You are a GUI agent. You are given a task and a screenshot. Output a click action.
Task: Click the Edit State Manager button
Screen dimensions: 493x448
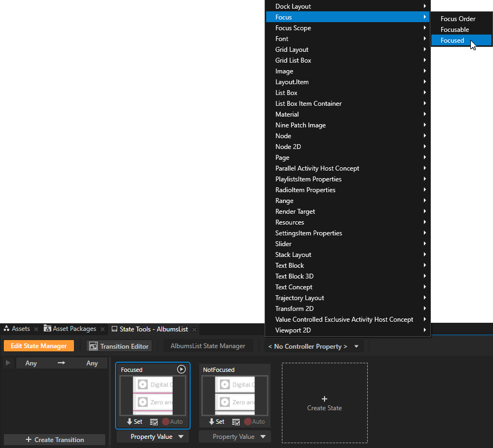click(39, 346)
